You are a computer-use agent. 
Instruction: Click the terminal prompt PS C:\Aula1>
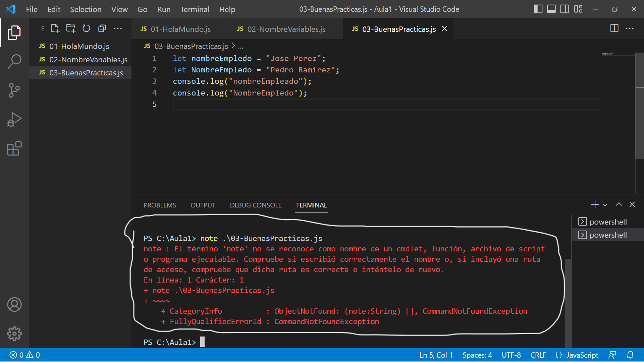(169, 342)
